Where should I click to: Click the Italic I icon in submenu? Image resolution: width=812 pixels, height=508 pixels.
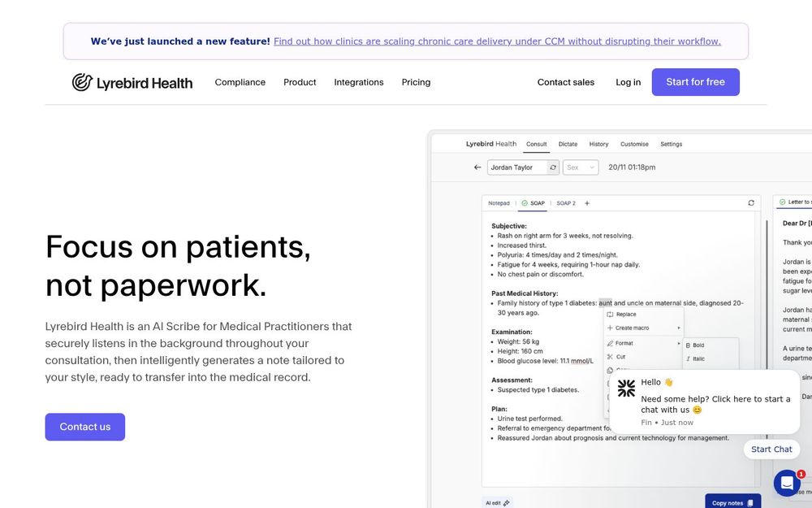pos(689,358)
